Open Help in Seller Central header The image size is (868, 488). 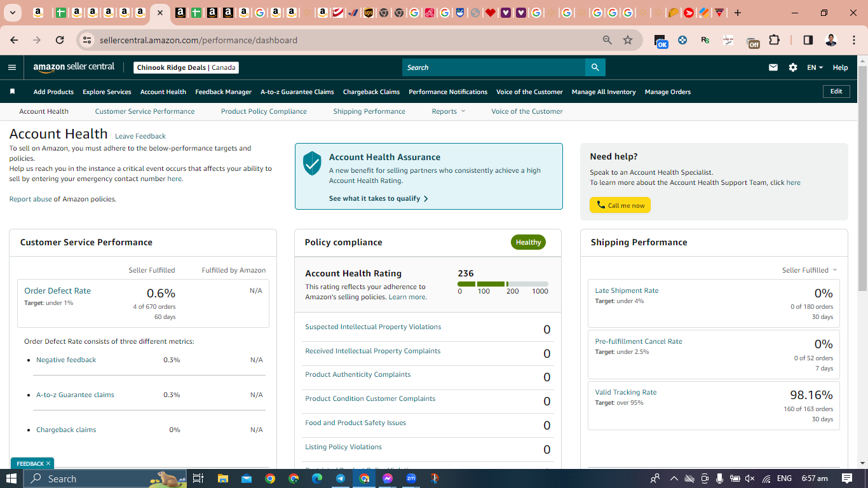point(840,67)
